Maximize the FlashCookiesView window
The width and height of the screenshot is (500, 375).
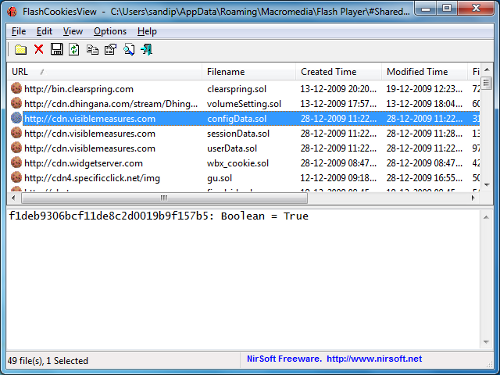pos(447,9)
